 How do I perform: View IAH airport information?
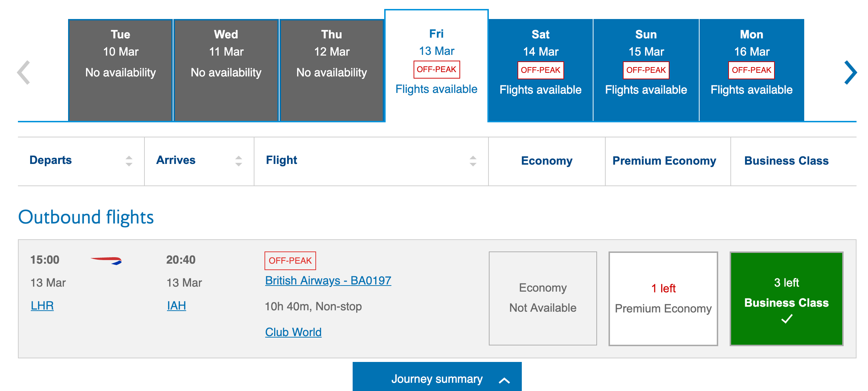pyautogui.click(x=176, y=306)
